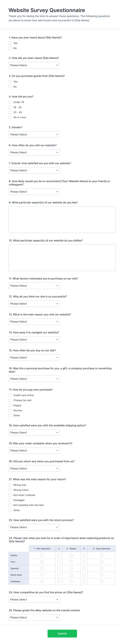Choose Wrong size as return reason
Image resolution: width=123 pixels, height=644 pixels.
(x=10, y=485)
